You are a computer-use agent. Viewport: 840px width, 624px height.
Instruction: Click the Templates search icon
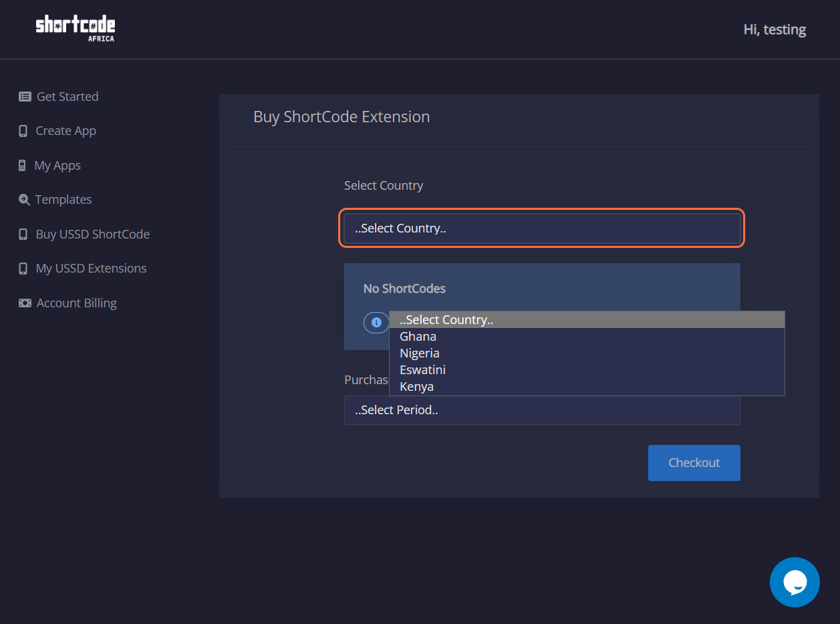point(24,200)
